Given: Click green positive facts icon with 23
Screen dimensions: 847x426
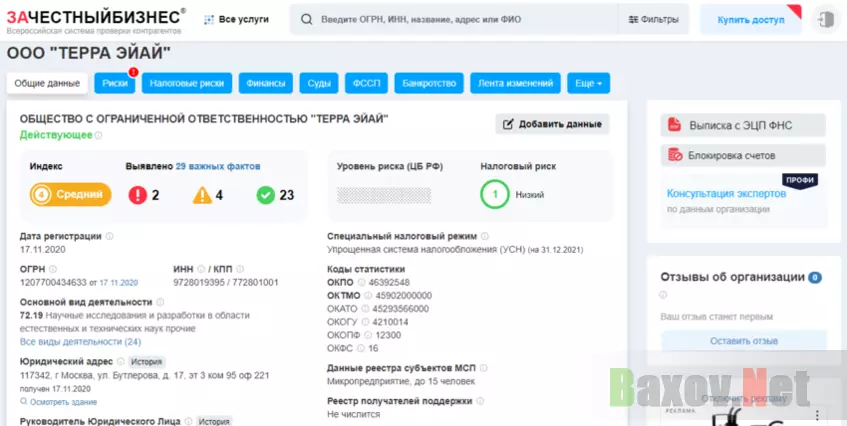Looking at the screenshot, I should (266, 195).
